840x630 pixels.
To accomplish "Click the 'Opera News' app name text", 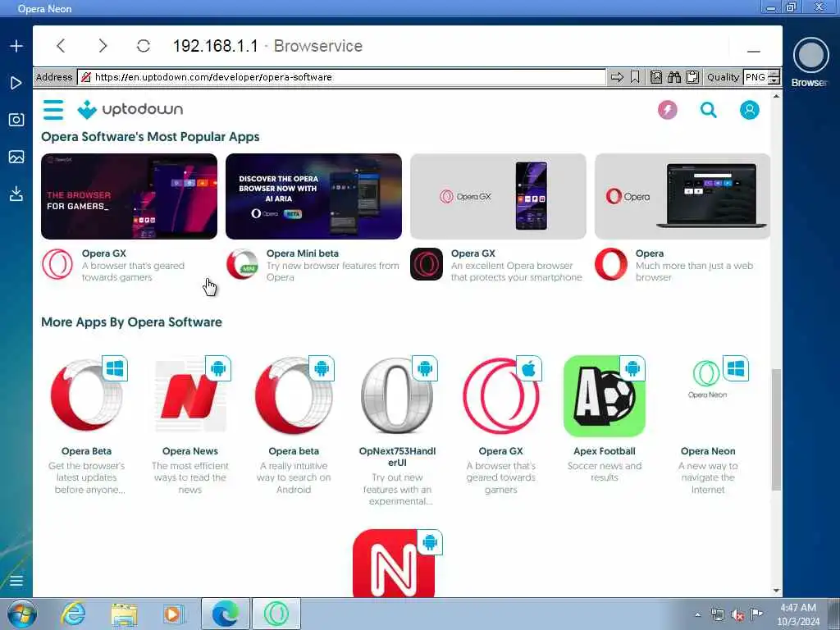I will 190,451.
